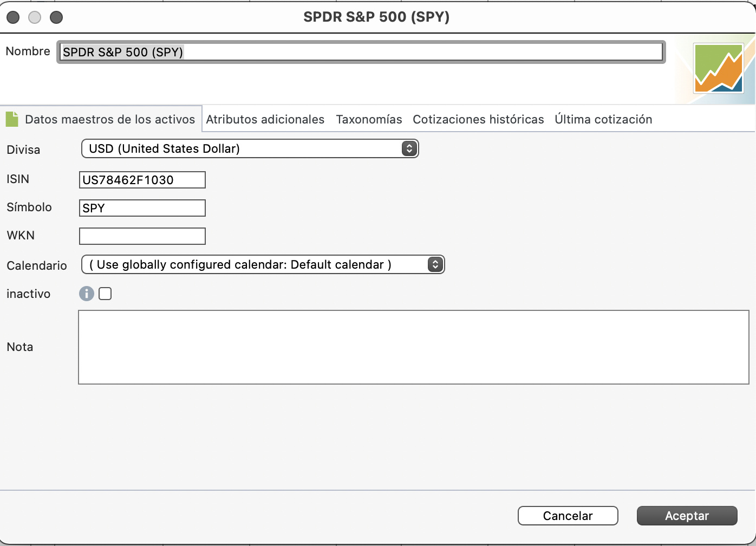
Task: Click the empty WKN field
Action: pyautogui.click(x=142, y=236)
